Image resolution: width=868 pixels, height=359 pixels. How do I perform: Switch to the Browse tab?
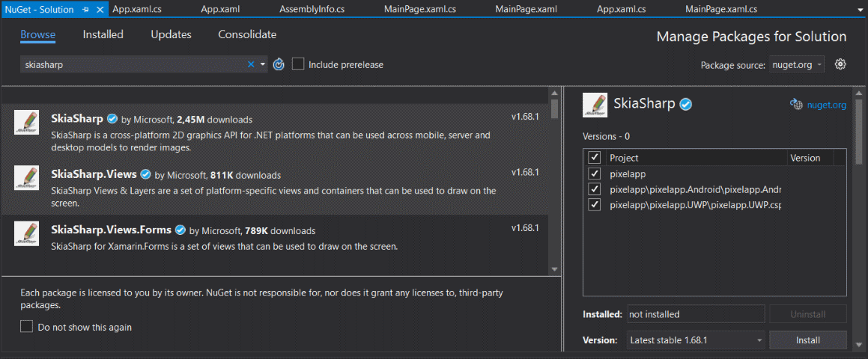tap(38, 34)
